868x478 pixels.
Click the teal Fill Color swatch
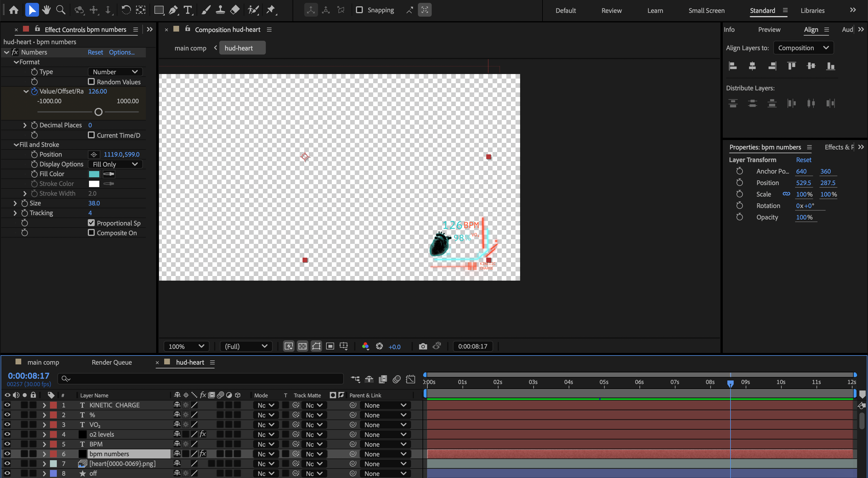tap(94, 174)
